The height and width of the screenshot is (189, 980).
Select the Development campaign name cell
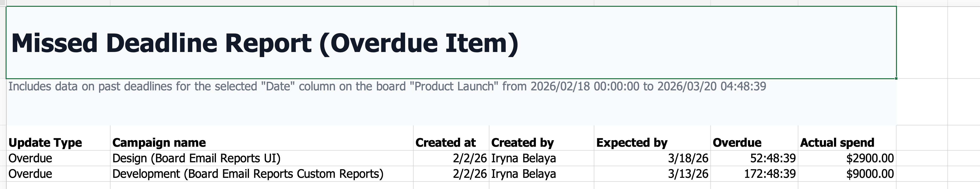point(248,174)
